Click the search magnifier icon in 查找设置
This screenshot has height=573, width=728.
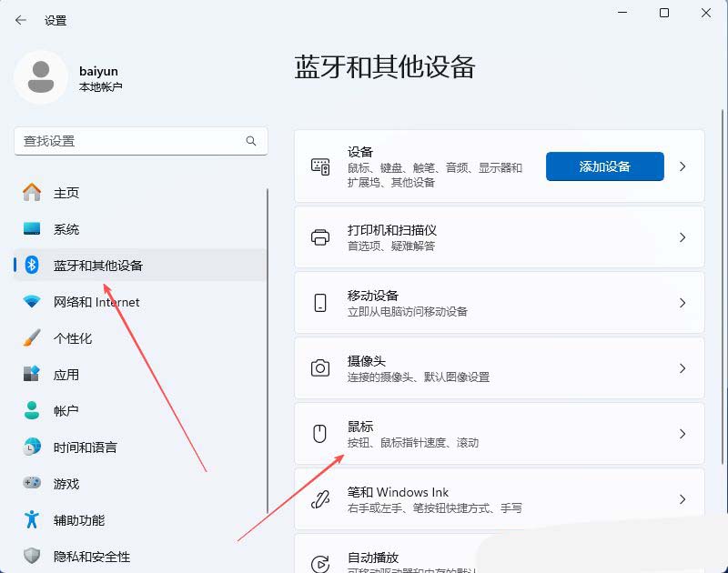(251, 141)
